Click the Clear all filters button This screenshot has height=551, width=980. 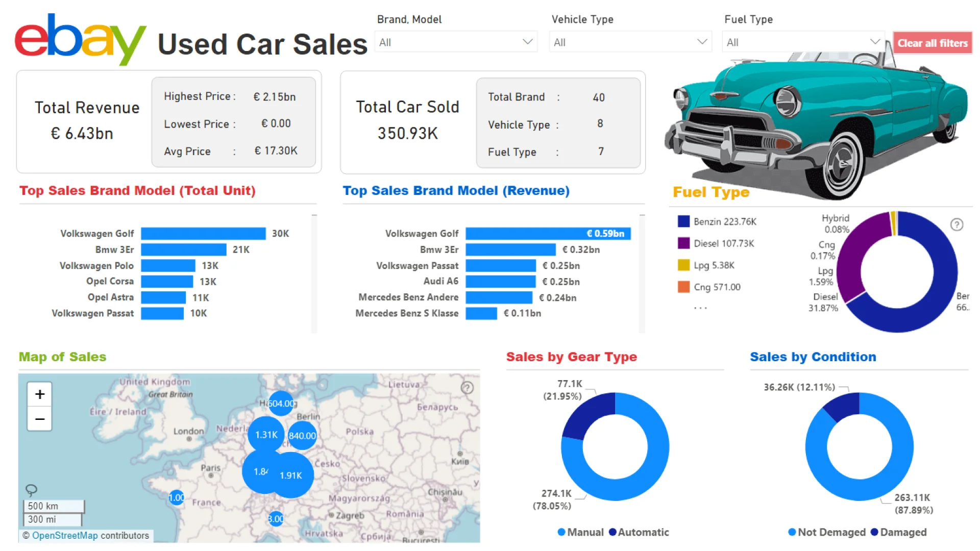[933, 43]
